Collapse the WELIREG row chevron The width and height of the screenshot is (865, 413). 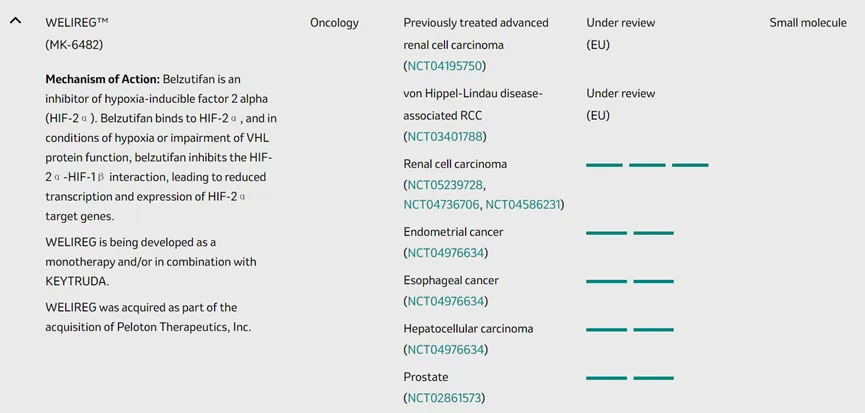16,21
